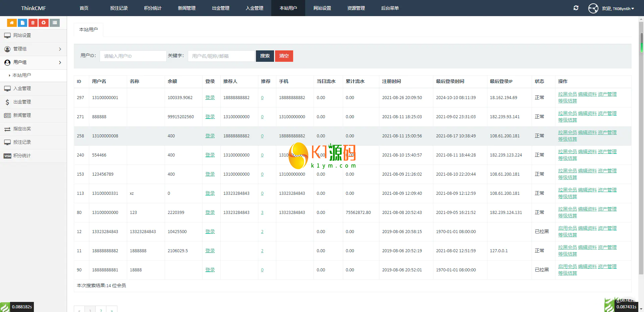Click the VISA icon beside 积分统计
Viewport: 644px width, 312px height.
[x=7, y=156]
